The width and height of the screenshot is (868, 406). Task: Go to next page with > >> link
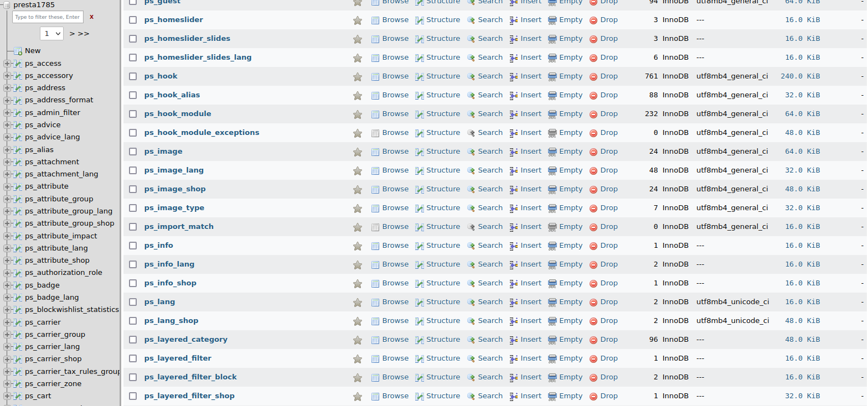coord(79,34)
